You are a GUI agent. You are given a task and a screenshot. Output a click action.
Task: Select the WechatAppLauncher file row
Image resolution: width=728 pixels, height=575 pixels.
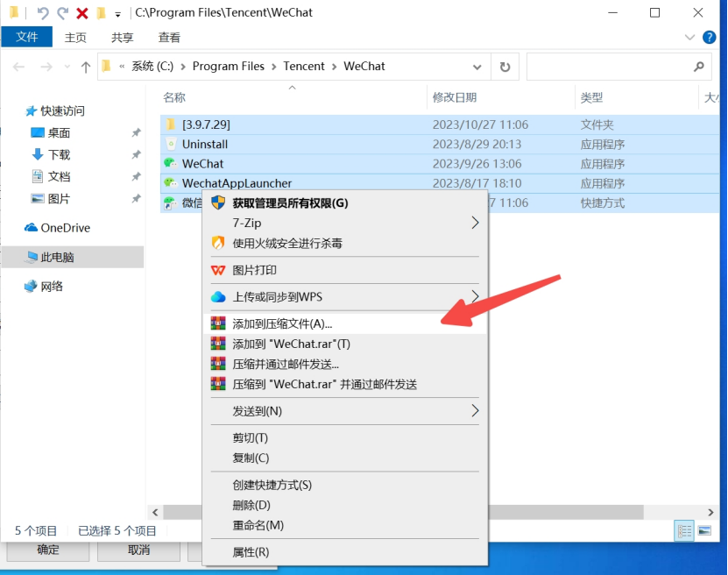(x=440, y=183)
